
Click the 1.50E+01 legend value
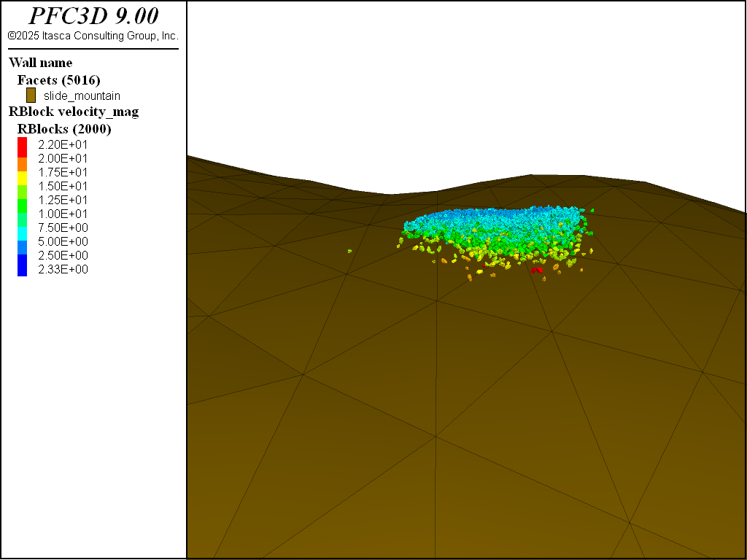[63, 186]
